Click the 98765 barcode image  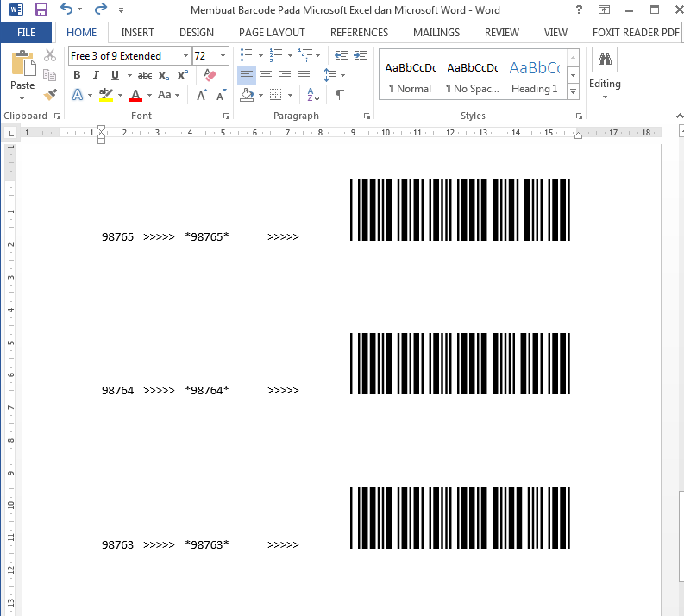[460, 210]
